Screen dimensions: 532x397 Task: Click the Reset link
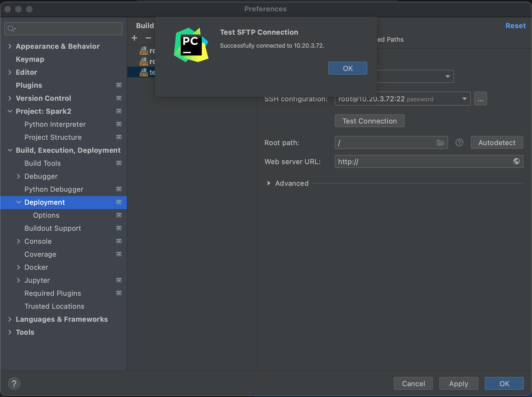[x=515, y=26]
